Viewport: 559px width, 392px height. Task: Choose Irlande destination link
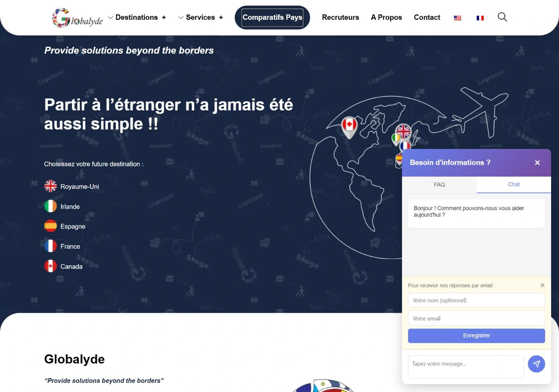pyautogui.click(x=70, y=207)
